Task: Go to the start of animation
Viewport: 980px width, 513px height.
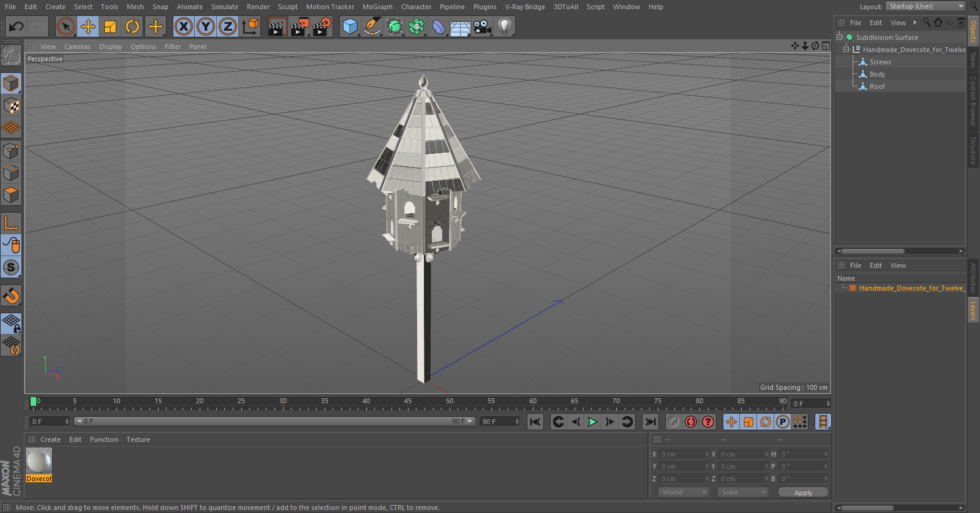Action: point(535,422)
